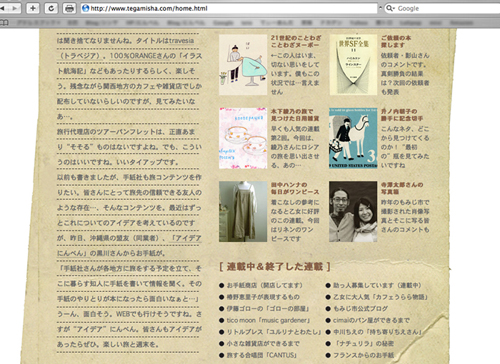Open お手紙商店（開店してます） link
Image resolution: width=500 pixels, height=364 pixels.
265,285
